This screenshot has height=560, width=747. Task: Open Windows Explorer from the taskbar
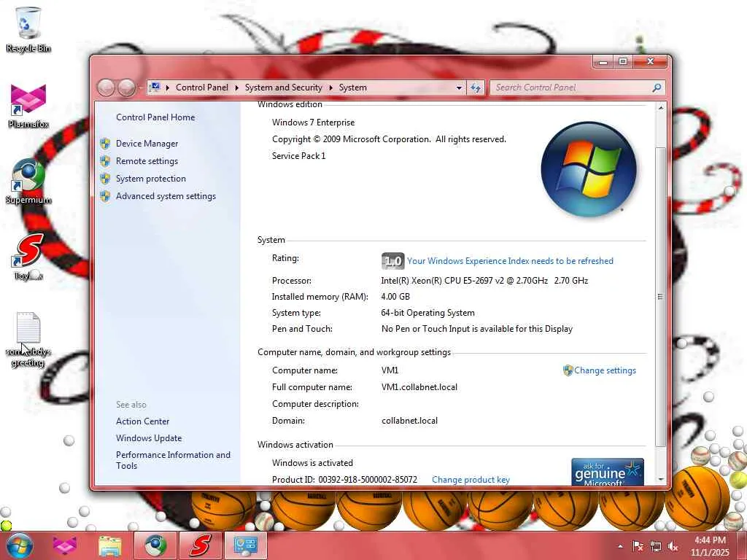(110, 545)
